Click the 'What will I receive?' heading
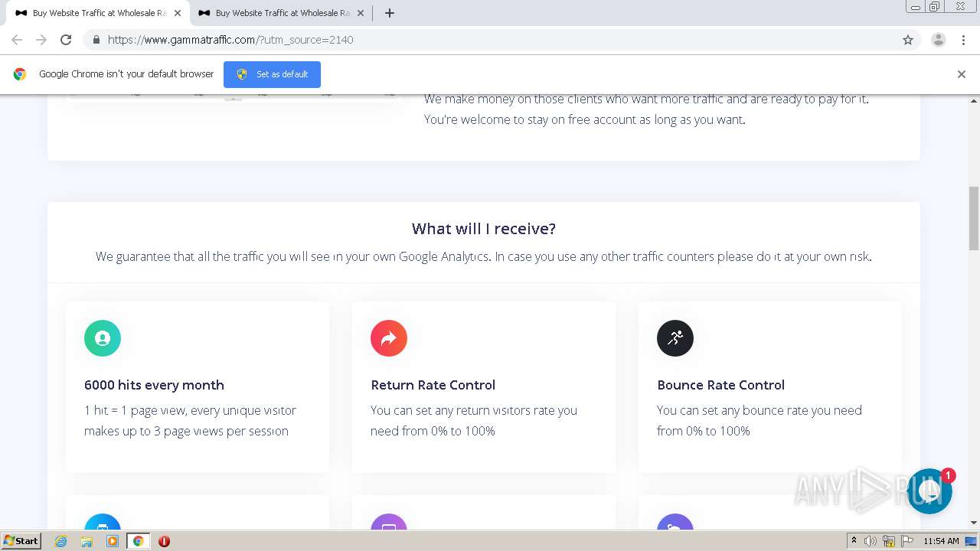 click(484, 228)
